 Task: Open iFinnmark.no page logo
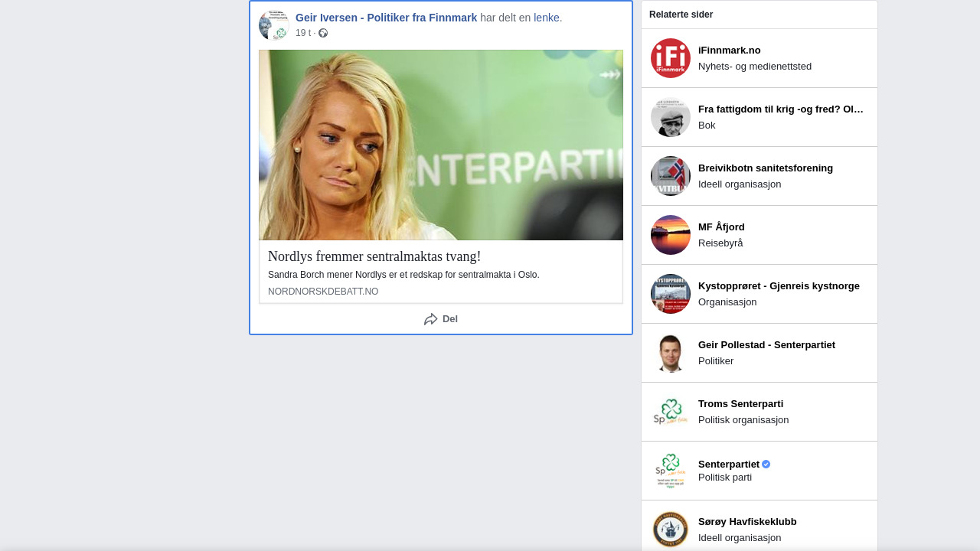(671, 58)
